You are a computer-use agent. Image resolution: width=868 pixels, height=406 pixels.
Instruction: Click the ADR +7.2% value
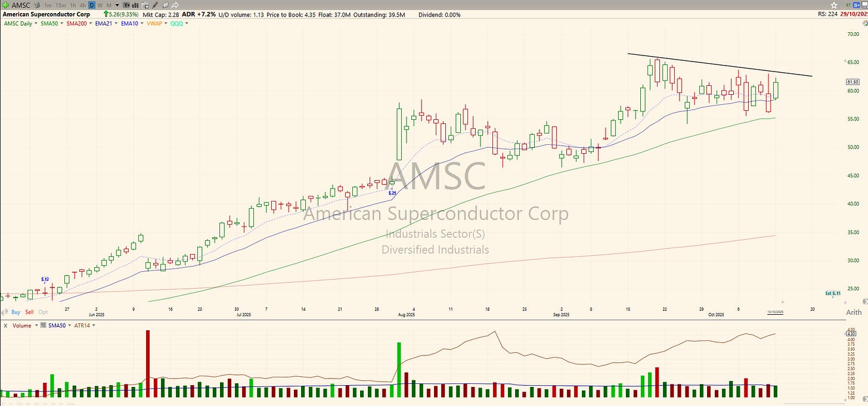[x=199, y=14]
